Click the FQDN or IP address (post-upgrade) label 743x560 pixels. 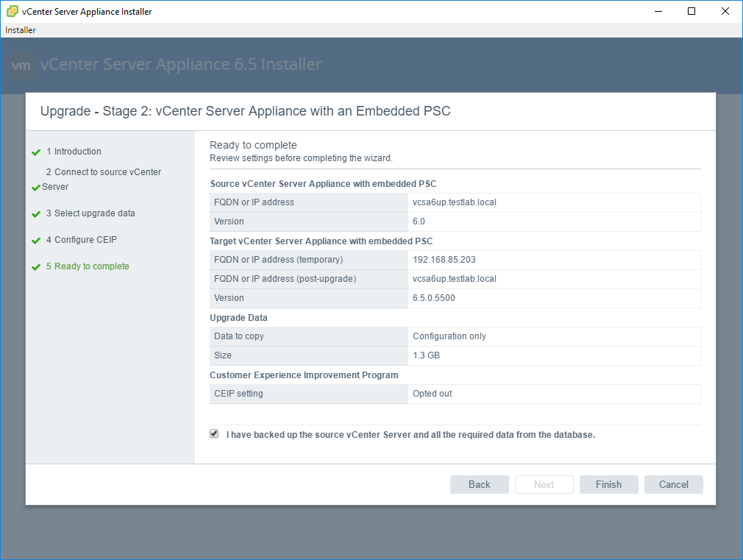pyautogui.click(x=285, y=279)
